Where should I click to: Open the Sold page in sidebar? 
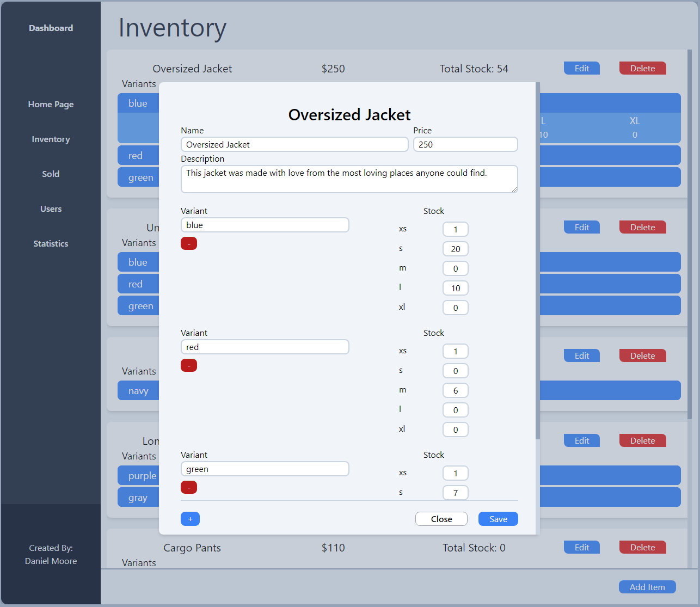point(51,174)
